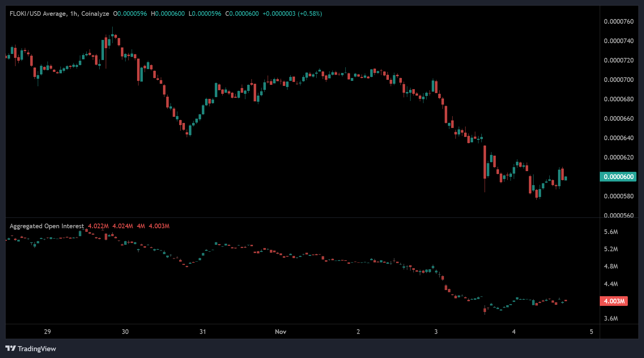Select date 31 on the time axis

coord(203,332)
